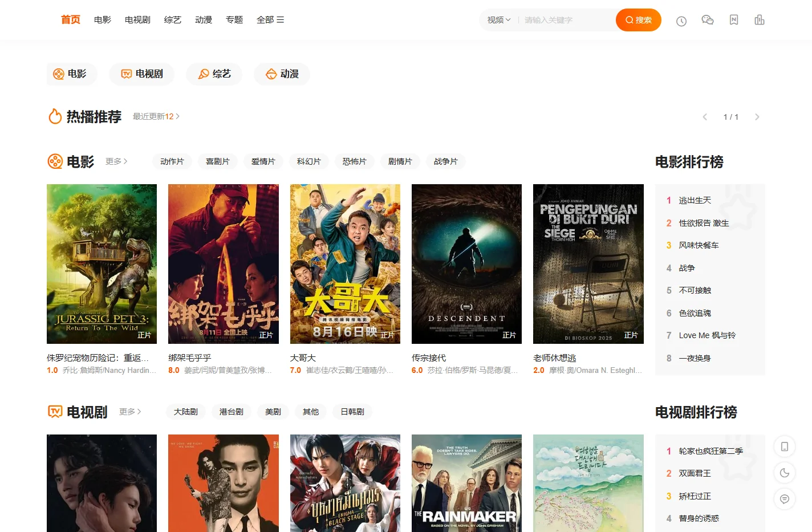This screenshot has width=812, height=532.
Task: Open Love Me 枫与铃 in ranking
Action: click(x=707, y=335)
